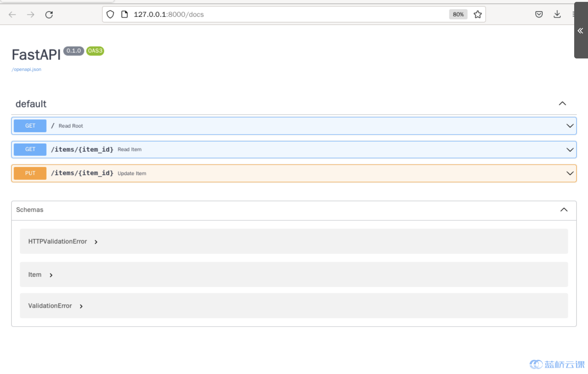Screen dimensions: 588x374
Task: Open the shield tracking protection icon
Action: click(110, 14)
